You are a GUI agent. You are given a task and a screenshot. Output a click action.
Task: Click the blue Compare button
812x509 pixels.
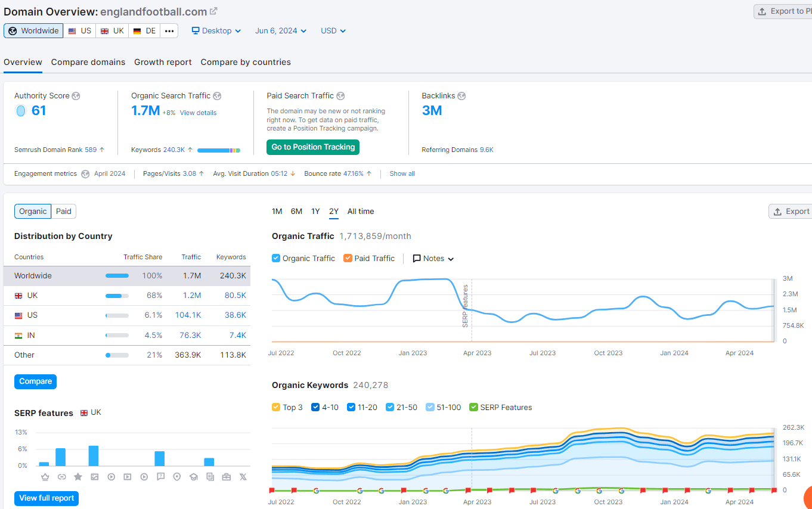pos(35,381)
